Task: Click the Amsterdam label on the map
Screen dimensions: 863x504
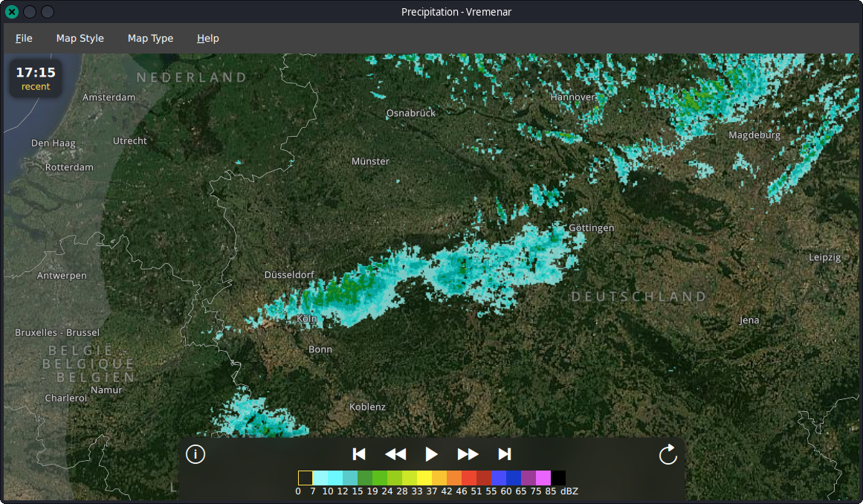Action: [x=109, y=97]
